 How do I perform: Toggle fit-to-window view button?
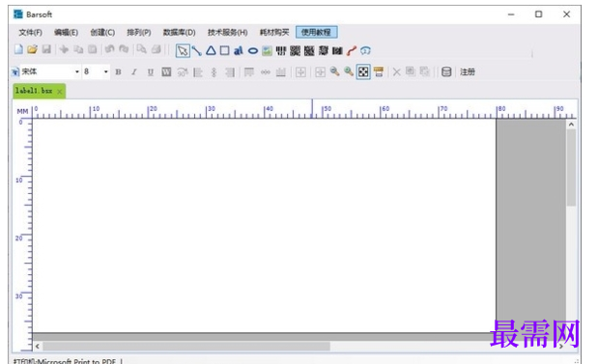coord(363,71)
